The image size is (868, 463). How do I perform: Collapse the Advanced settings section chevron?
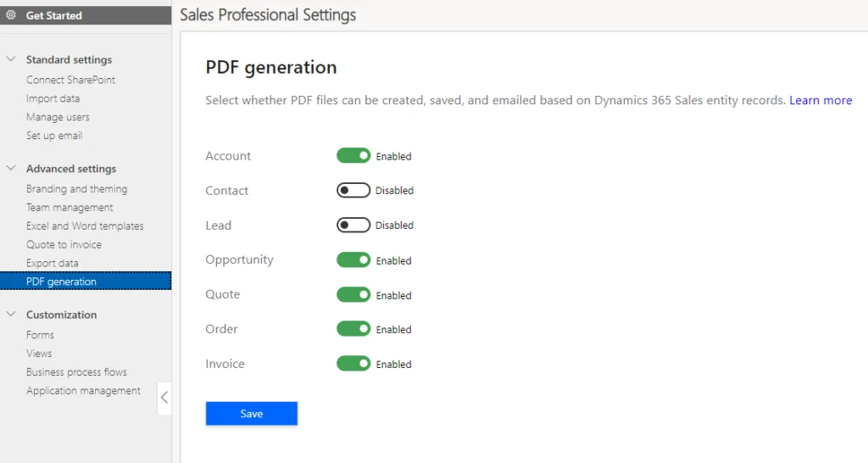point(10,168)
